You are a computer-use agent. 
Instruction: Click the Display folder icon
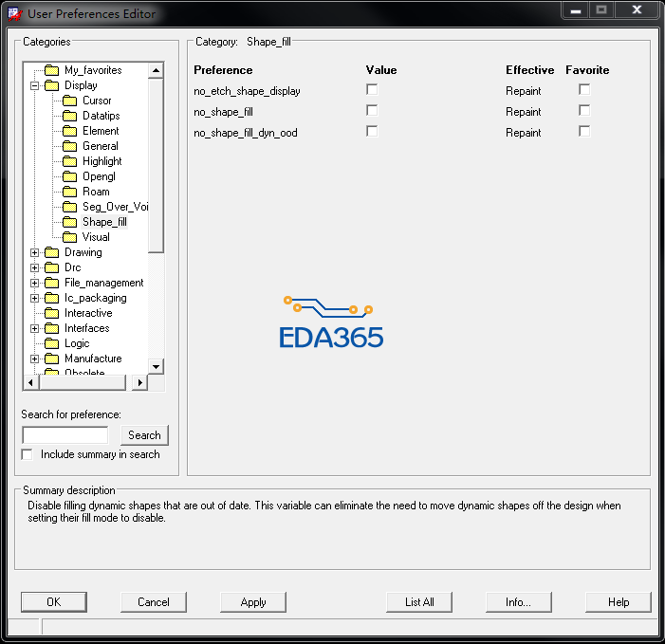click(x=51, y=85)
